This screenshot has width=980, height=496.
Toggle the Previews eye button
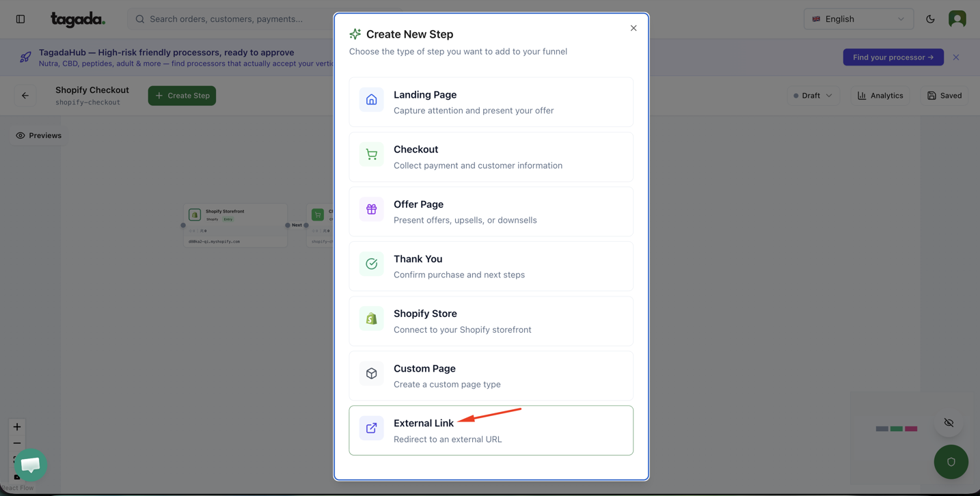pos(39,135)
